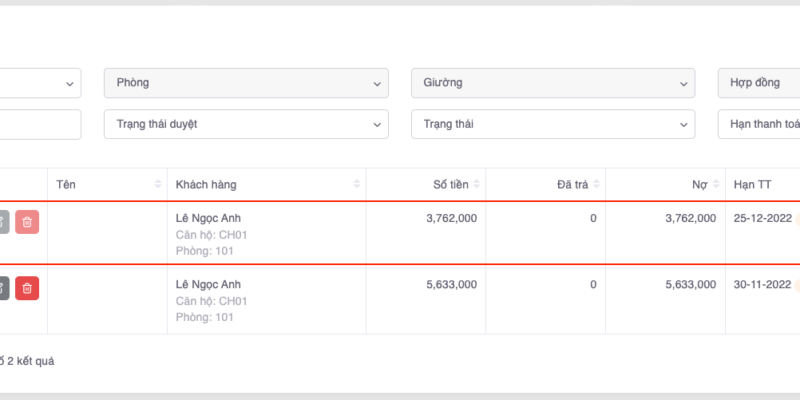Open the Hợp đồng dropdown
Viewport: 800px width, 400px height.
pyautogui.click(x=759, y=82)
